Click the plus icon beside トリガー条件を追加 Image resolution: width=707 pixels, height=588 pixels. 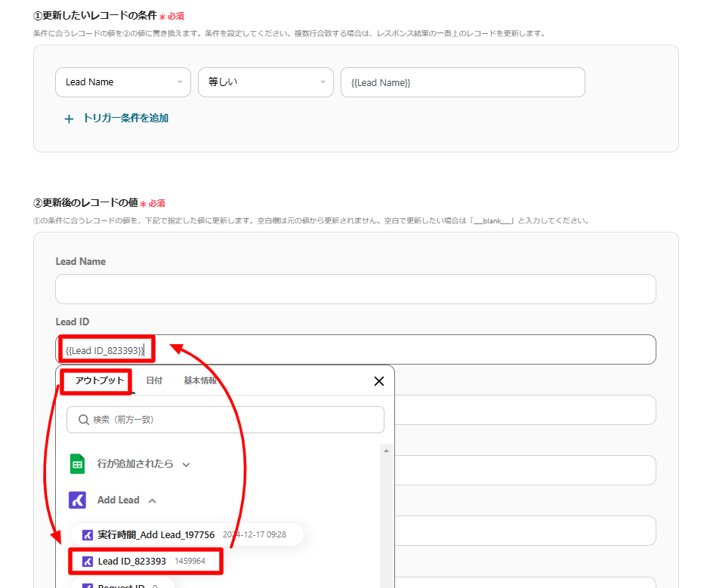(x=69, y=119)
